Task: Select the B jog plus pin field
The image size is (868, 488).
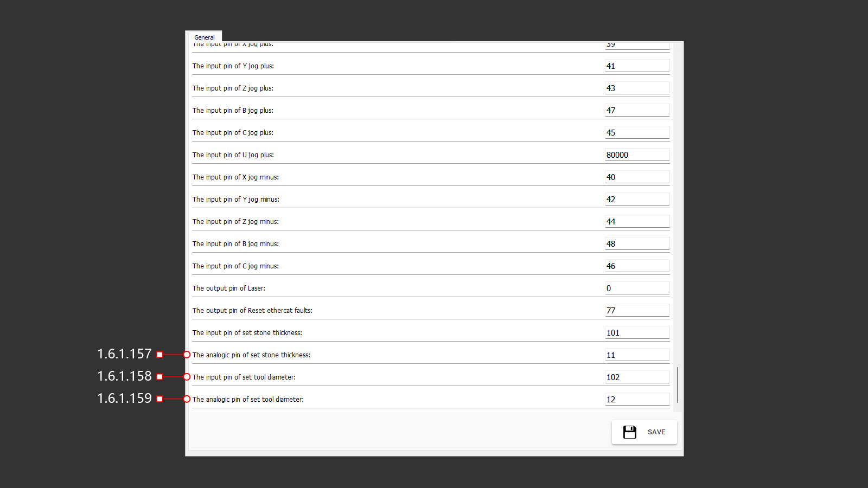Action: [x=636, y=111]
